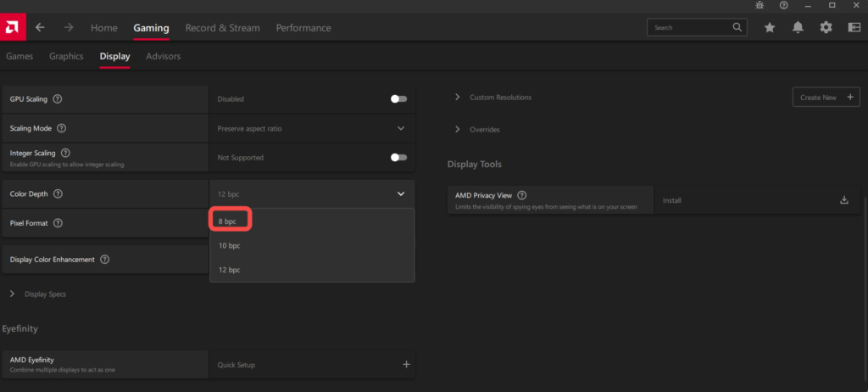Click the Create New button
Image resolution: width=868 pixels, height=392 pixels.
click(x=826, y=97)
